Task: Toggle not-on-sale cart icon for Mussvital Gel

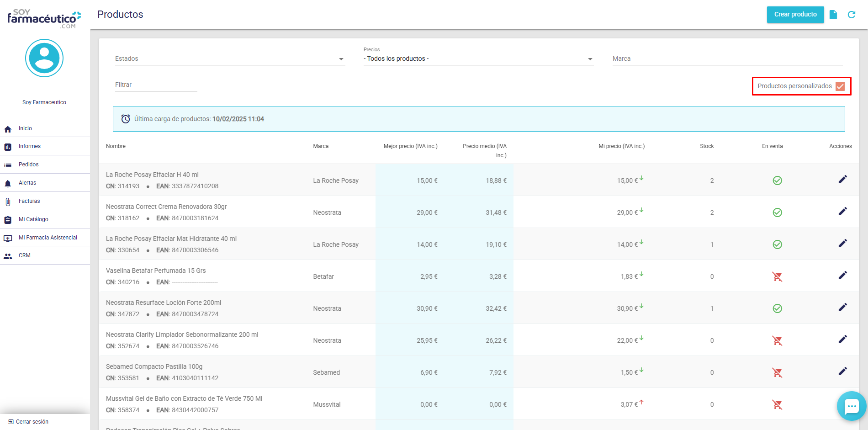Action: (x=777, y=404)
